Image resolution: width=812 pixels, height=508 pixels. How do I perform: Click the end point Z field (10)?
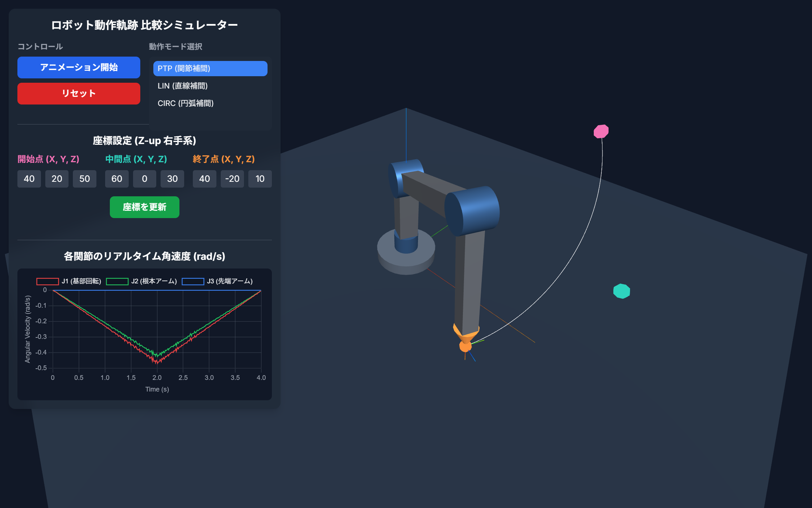click(x=260, y=179)
